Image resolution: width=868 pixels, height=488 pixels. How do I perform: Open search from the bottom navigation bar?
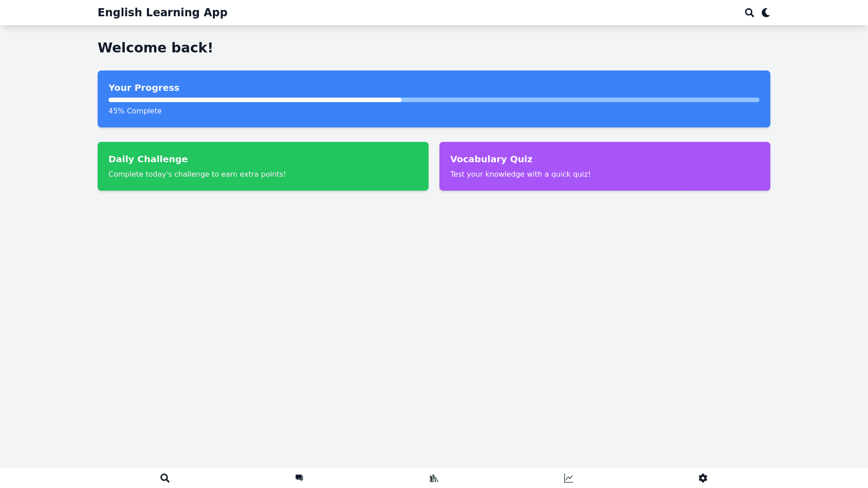click(165, 478)
